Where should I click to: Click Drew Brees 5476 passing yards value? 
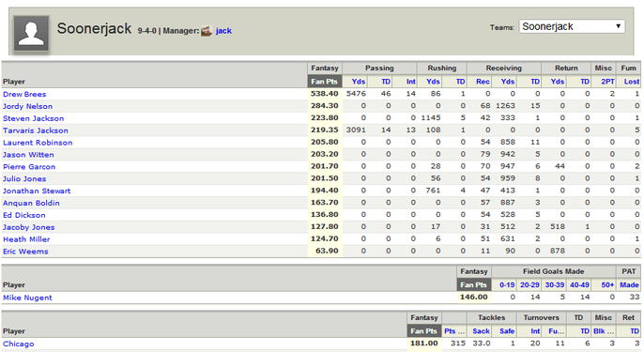click(356, 94)
